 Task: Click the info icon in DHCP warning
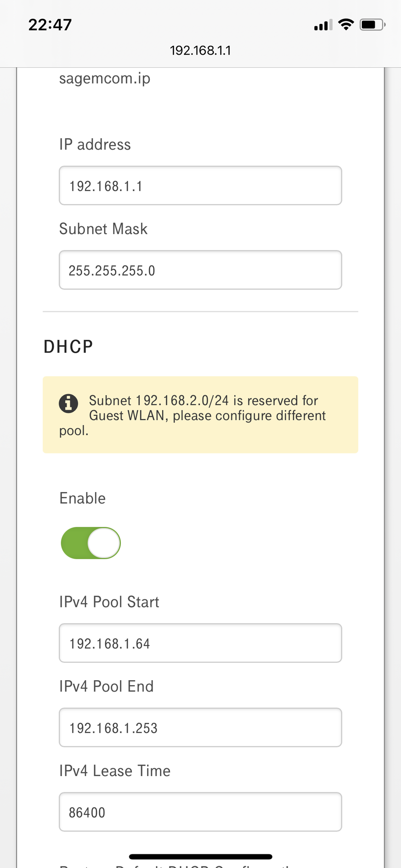(68, 403)
